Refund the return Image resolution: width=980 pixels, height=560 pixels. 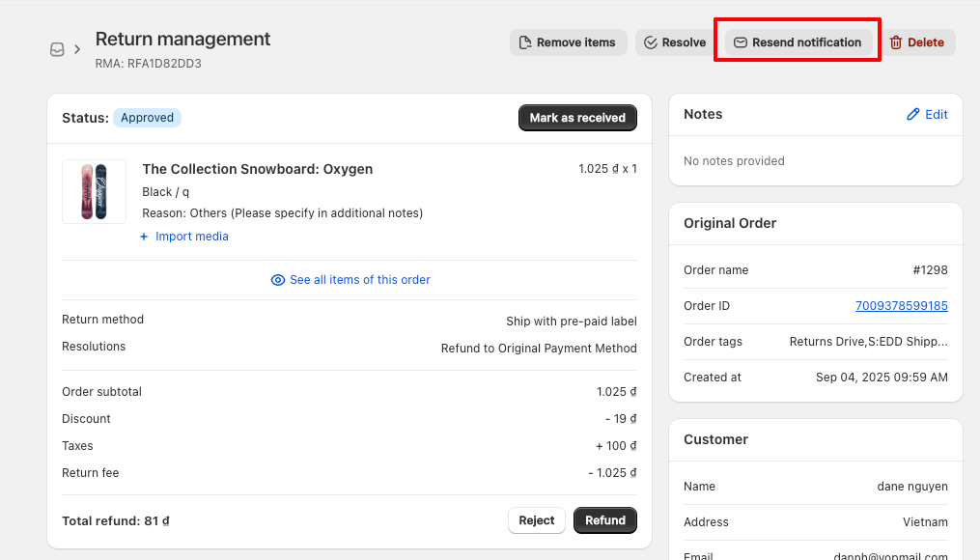(x=604, y=520)
